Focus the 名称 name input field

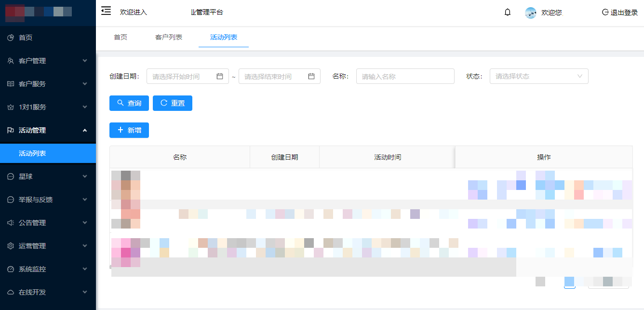point(405,76)
